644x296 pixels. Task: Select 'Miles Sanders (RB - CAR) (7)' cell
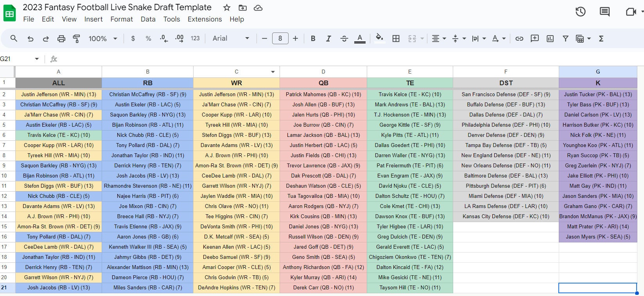pos(147,287)
